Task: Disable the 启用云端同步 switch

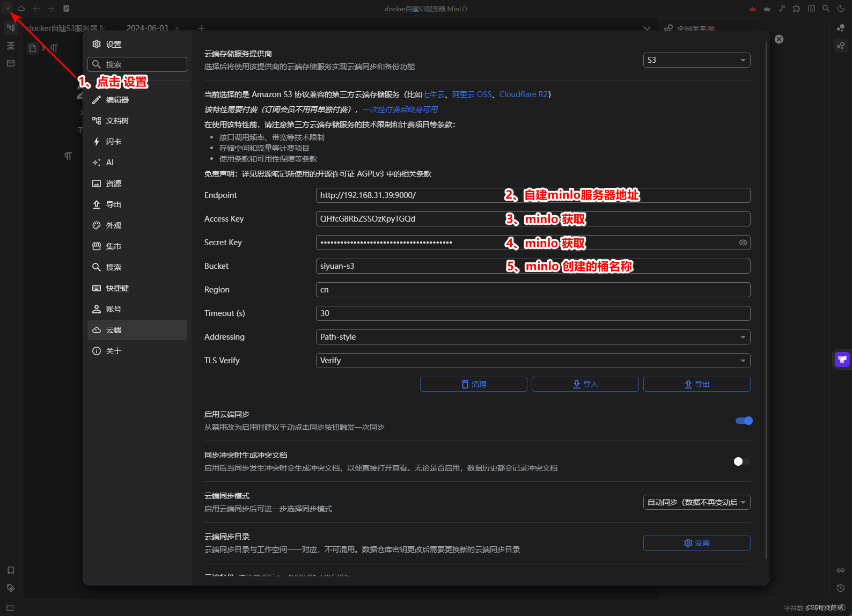Action: coord(744,421)
